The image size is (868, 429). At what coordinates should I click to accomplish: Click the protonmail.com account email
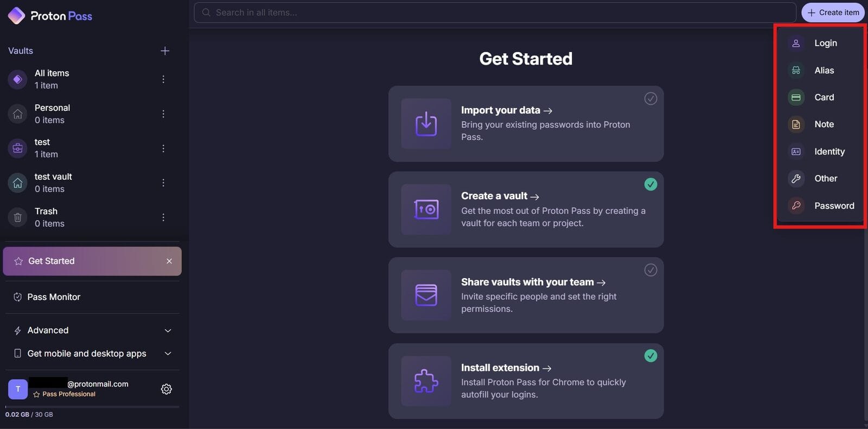[x=98, y=384]
